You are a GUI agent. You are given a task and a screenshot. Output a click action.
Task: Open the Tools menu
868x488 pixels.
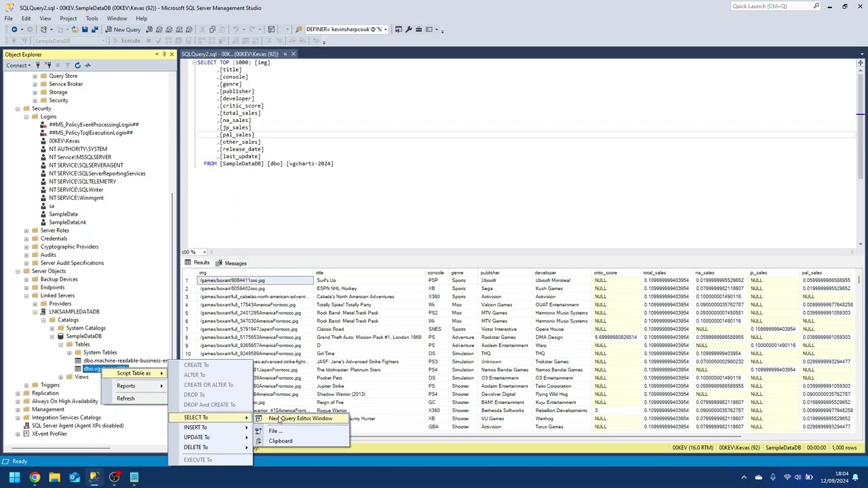coord(92,18)
